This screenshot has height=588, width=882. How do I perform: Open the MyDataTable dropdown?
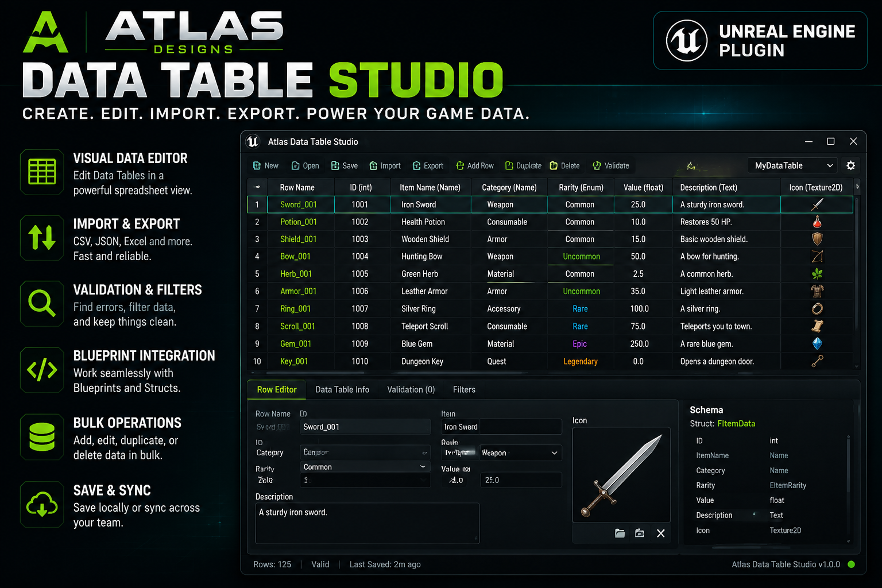tap(792, 165)
